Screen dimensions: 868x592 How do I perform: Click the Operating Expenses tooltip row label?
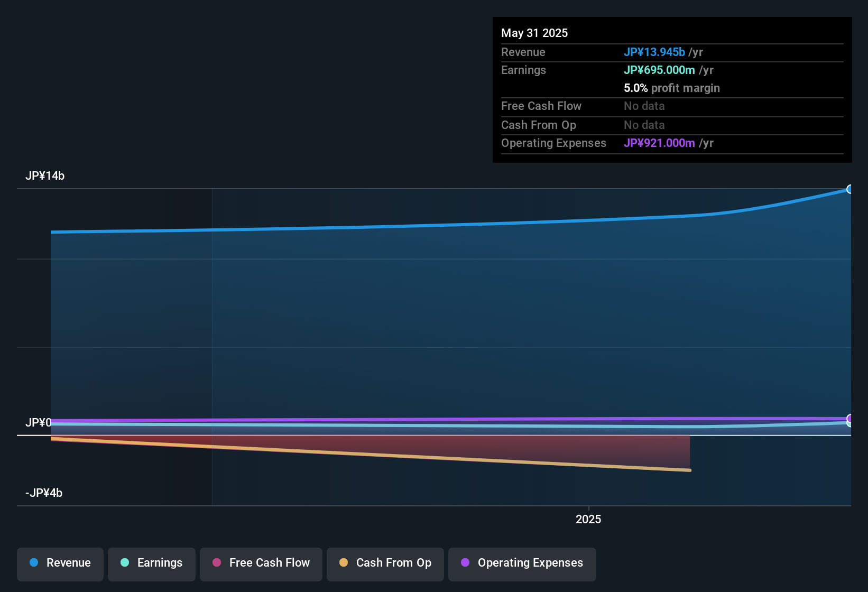(x=553, y=143)
